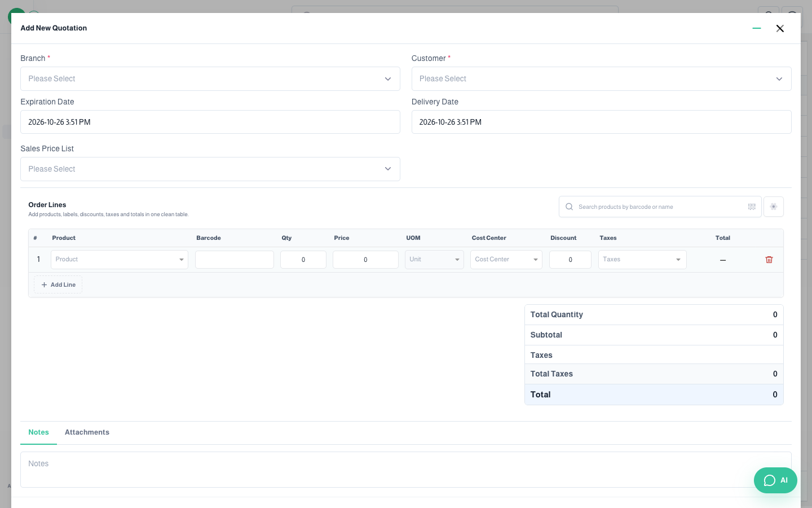This screenshot has width=812, height=508.
Task: Switch to the Notes tab
Action: click(x=39, y=432)
